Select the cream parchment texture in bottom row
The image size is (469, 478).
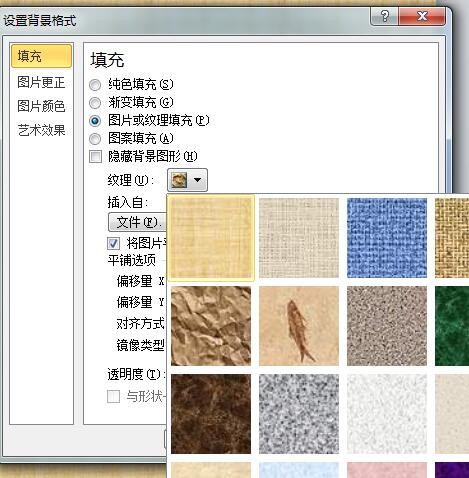tap(211, 470)
